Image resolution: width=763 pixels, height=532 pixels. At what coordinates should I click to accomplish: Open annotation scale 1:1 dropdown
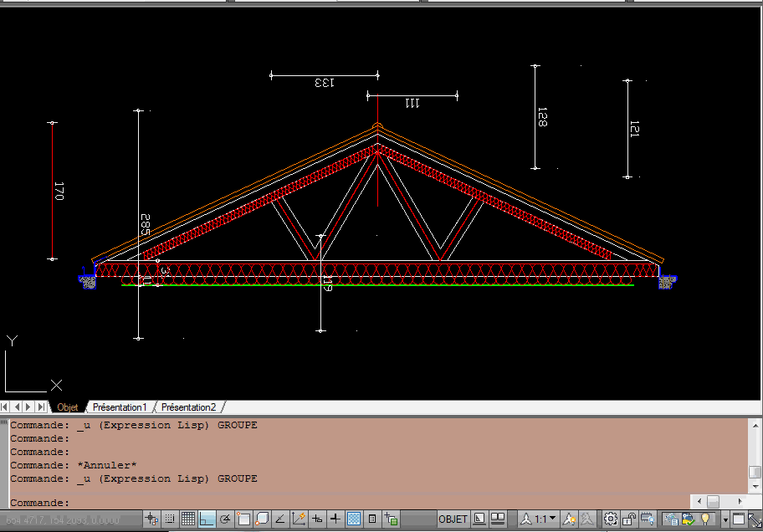pos(539,519)
